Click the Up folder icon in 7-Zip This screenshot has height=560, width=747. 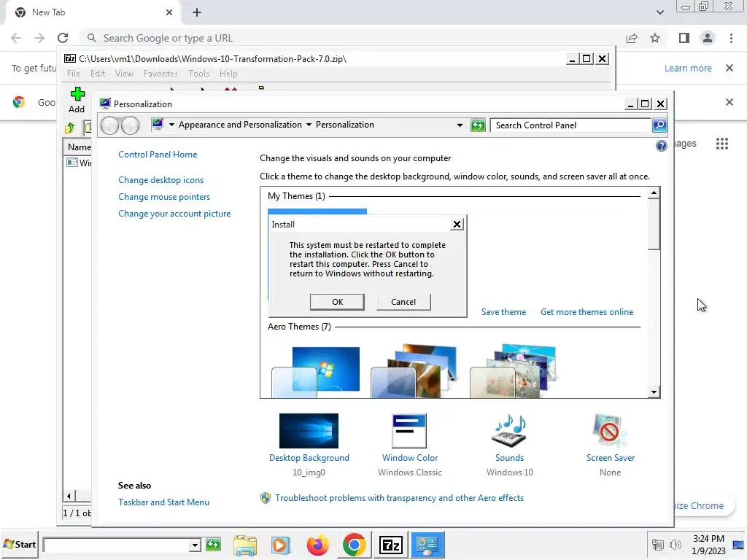coord(70,128)
